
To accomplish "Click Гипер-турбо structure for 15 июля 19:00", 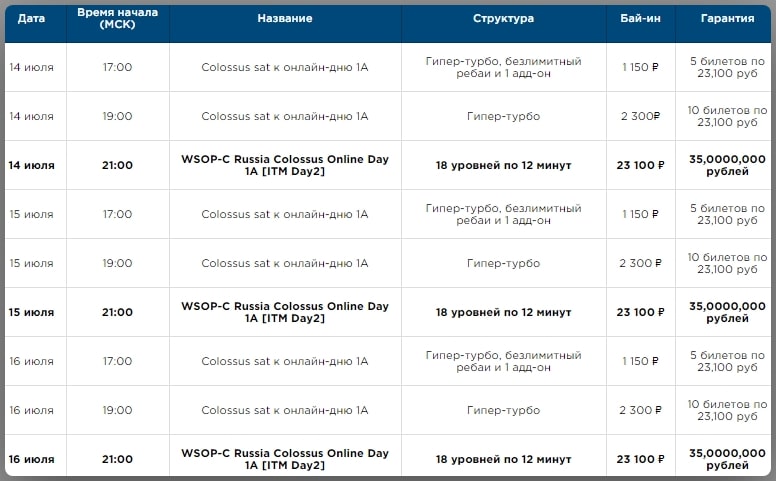I will 503,263.
